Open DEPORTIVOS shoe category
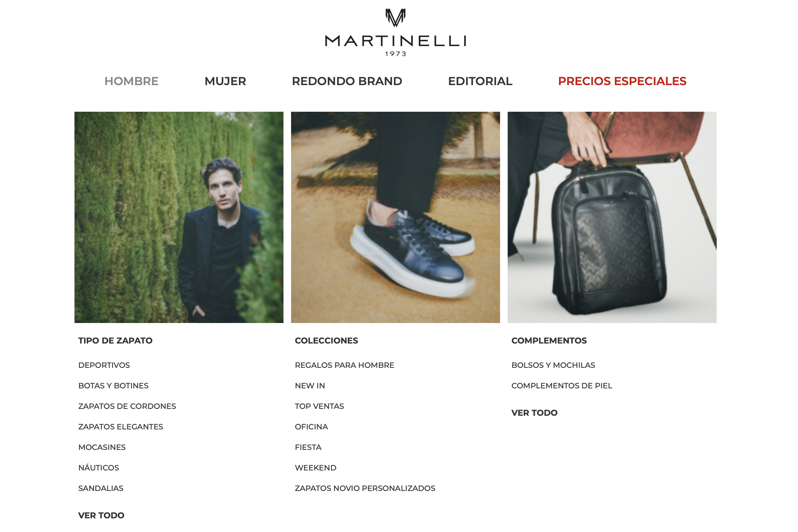The height and width of the screenshot is (532, 798). 104,365
